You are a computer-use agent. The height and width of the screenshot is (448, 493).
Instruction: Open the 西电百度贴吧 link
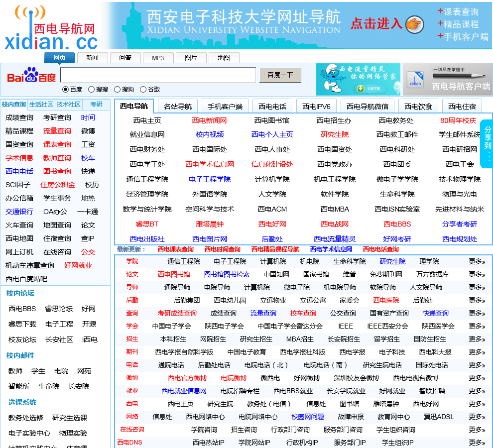click(x=26, y=279)
